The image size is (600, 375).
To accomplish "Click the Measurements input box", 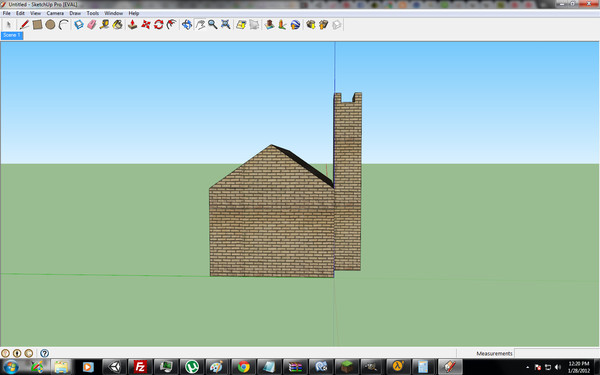I will tap(557, 353).
